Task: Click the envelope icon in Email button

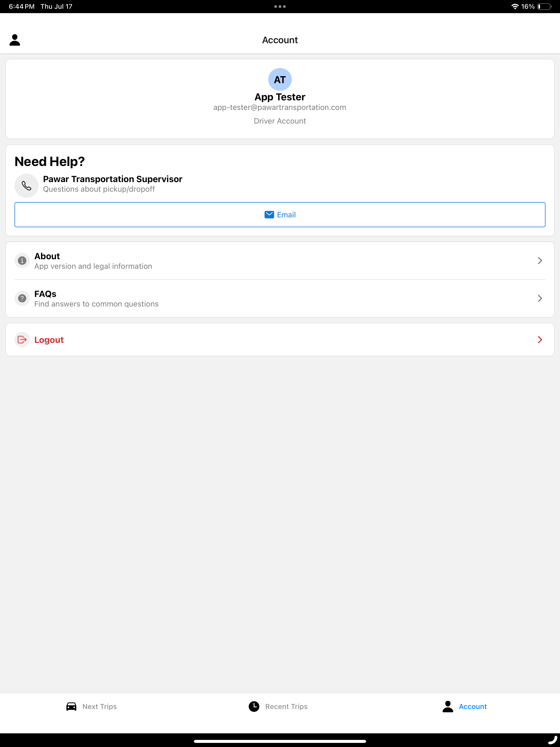Action: point(269,215)
